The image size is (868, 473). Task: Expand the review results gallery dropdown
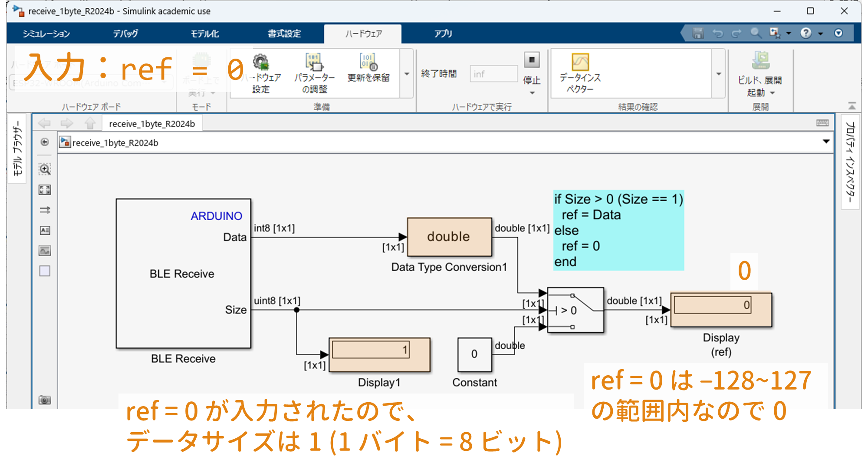(x=719, y=74)
